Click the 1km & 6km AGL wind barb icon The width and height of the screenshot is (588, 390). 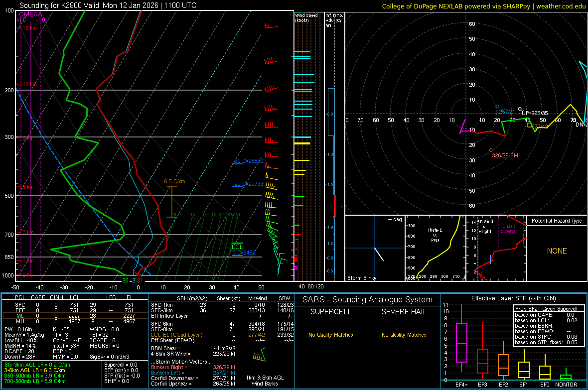click(260, 354)
